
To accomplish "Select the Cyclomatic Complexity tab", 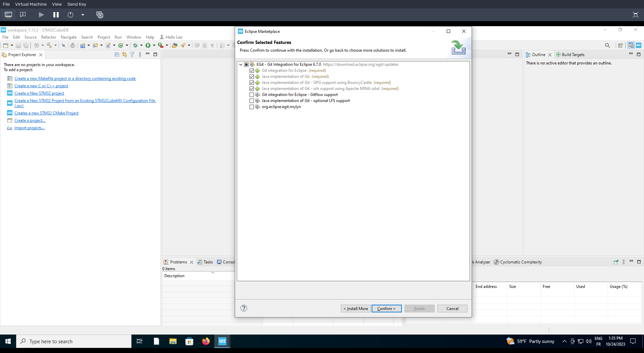I will (518, 262).
